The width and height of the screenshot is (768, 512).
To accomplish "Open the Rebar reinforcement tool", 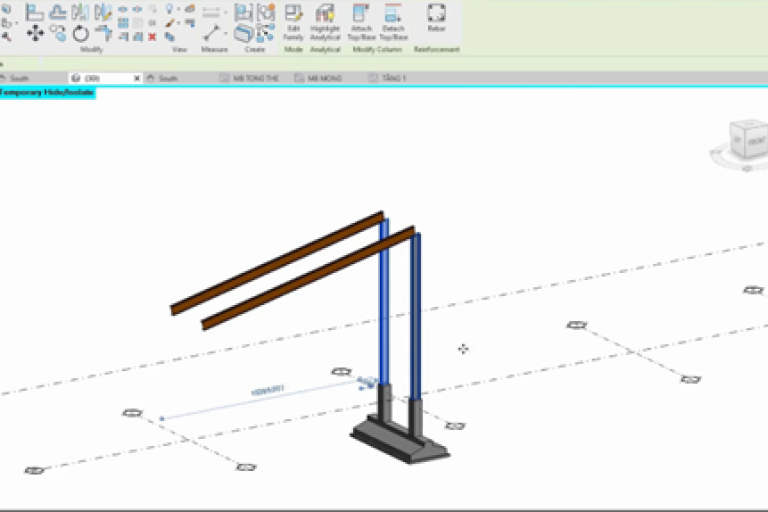I will click(436, 18).
